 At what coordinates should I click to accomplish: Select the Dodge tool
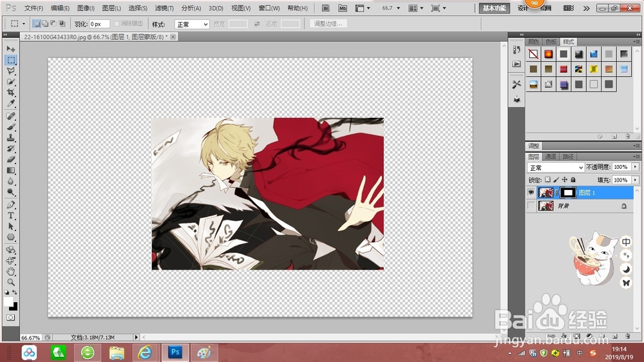(11, 192)
